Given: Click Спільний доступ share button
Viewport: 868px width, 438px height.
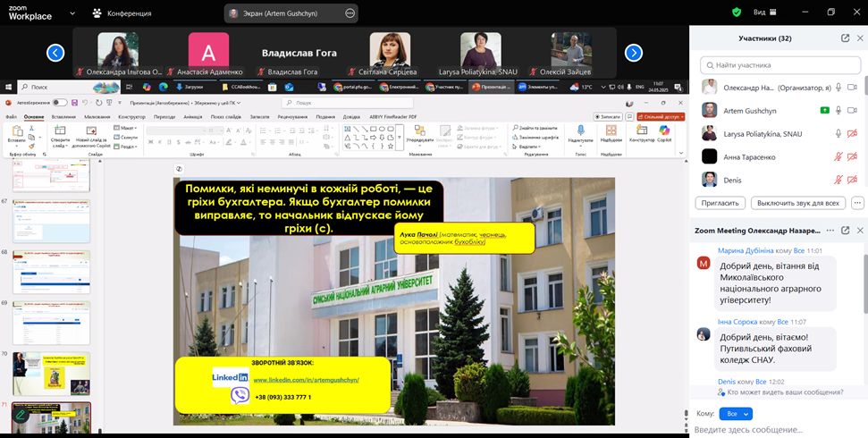Looking at the screenshot, I should (661, 117).
